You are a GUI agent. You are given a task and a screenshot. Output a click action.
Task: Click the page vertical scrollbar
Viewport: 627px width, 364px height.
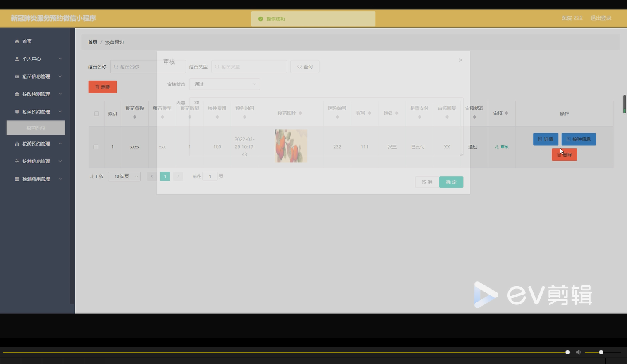click(625, 104)
